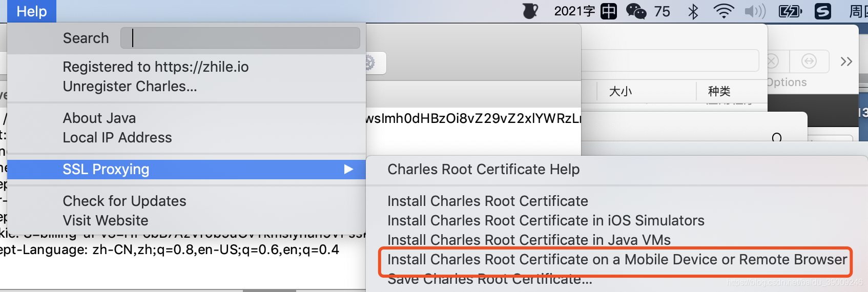The width and height of the screenshot is (868, 292).
Task: Click the circled double-arrow toolbar icon
Action: click(809, 61)
